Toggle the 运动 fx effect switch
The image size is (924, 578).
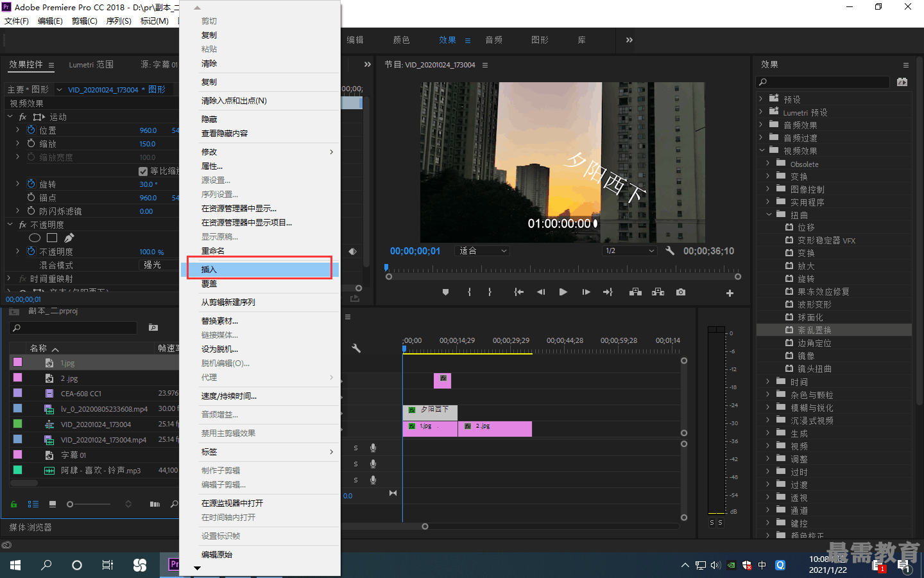click(x=22, y=117)
